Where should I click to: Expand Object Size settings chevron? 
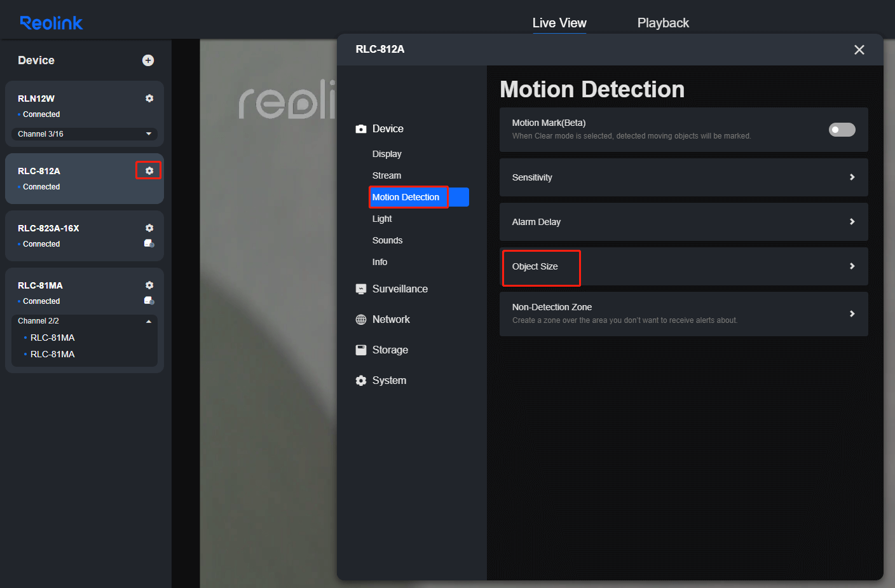coord(852,266)
